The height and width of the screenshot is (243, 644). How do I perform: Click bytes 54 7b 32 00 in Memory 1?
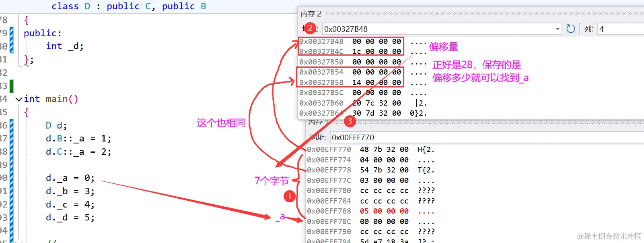pyautogui.click(x=384, y=170)
